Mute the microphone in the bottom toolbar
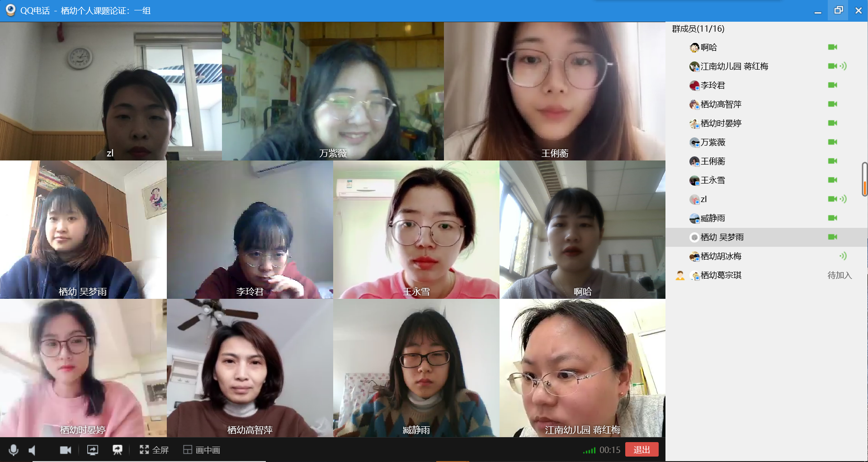868x462 pixels. click(x=14, y=450)
